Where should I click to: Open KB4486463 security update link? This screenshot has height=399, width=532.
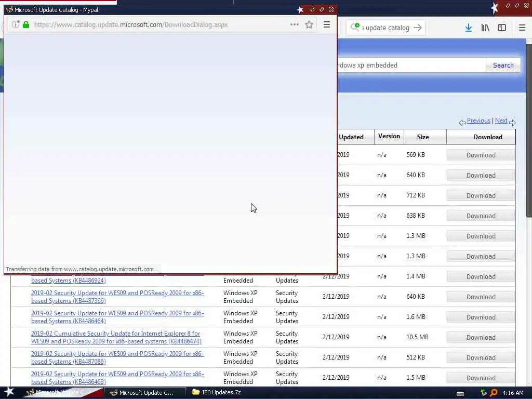(x=117, y=378)
